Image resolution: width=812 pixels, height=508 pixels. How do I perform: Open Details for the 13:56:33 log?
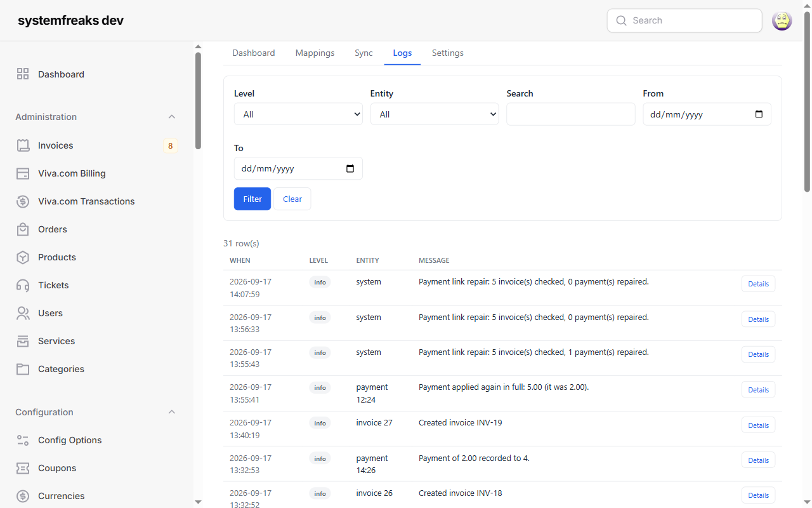tap(758, 319)
